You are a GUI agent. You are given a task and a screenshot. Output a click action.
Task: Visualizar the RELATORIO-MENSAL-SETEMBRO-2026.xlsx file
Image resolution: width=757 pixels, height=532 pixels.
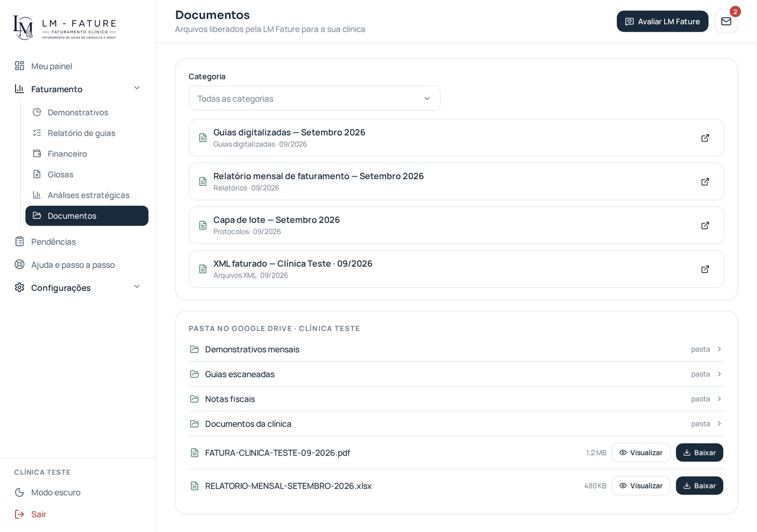tap(641, 486)
